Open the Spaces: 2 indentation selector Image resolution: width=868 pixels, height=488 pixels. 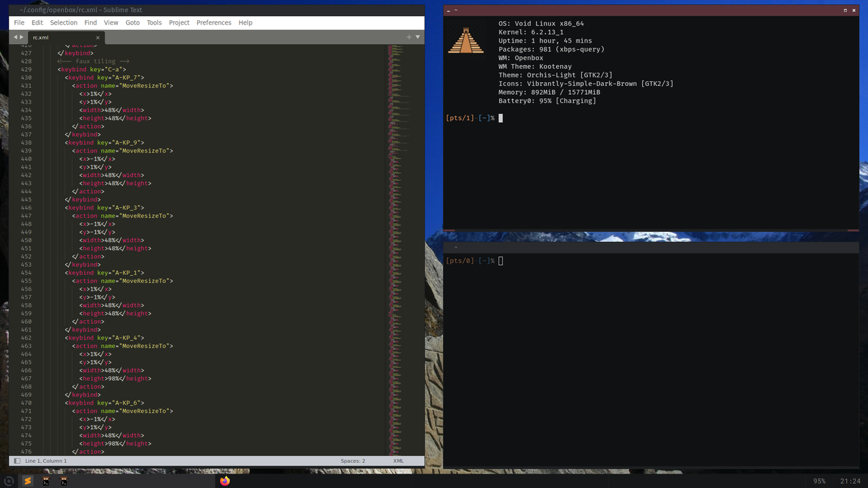click(x=353, y=461)
